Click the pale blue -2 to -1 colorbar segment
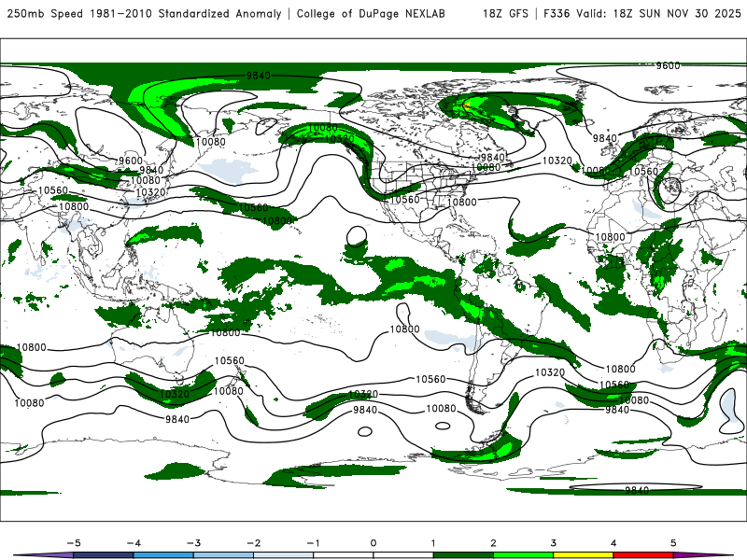The image size is (747, 560). 284,555
